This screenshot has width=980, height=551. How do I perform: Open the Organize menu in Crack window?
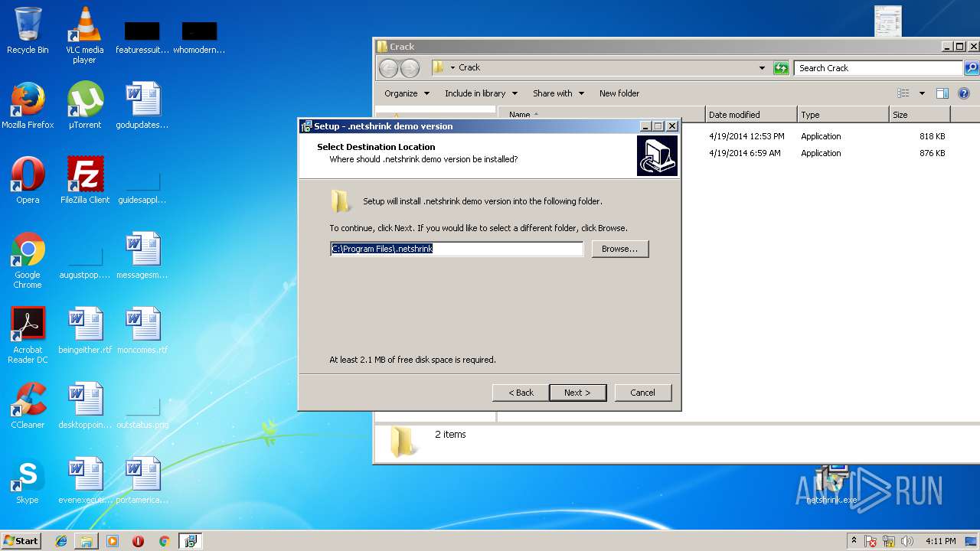coord(407,93)
